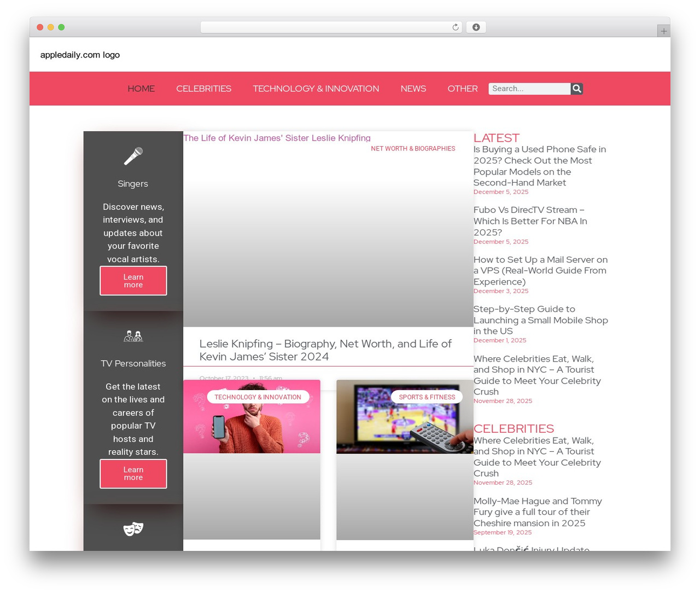This screenshot has width=700, height=593.
Task: Click Learn more under TV Personalities
Action: 133,473
